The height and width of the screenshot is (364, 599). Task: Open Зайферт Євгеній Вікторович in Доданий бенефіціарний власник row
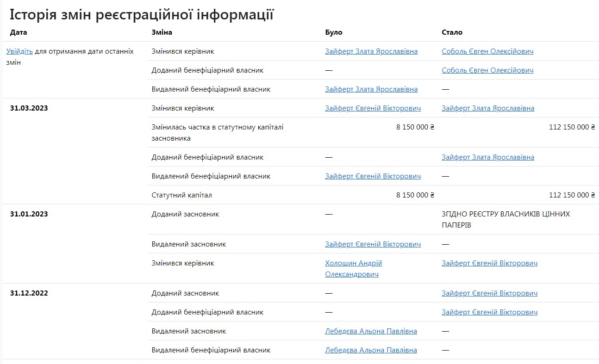click(490, 312)
